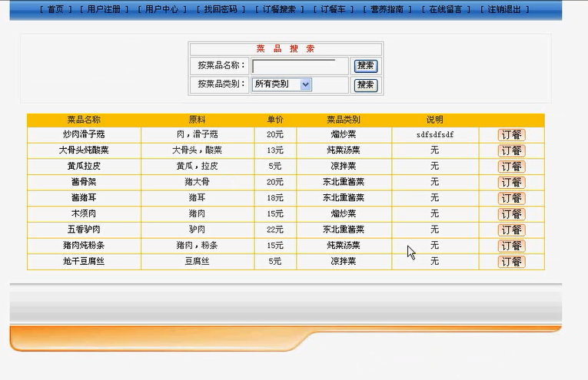The height and width of the screenshot is (380, 588).
Task: Click the 菜品名称 column header
Action: pos(84,120)
